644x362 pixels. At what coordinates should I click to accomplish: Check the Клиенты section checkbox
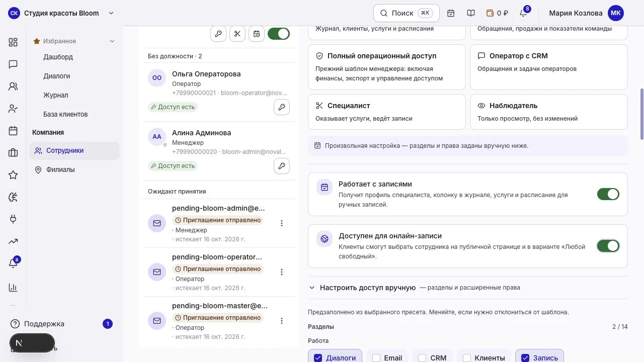[467, 358]
